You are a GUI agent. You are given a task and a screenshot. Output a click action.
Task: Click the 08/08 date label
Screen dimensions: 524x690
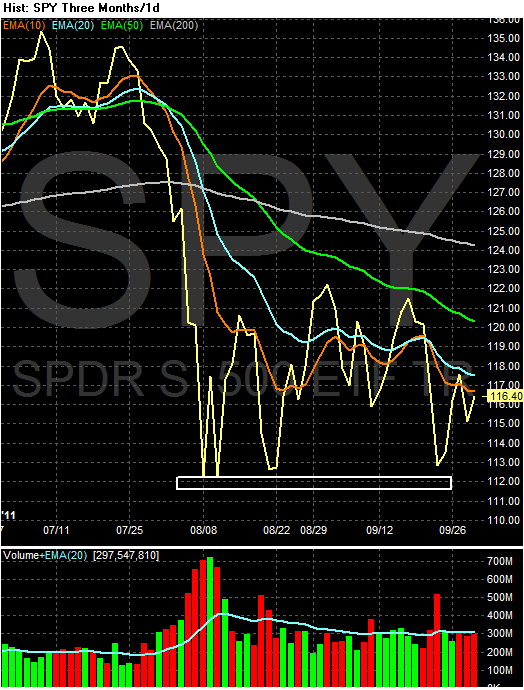(x=203, y=529)
